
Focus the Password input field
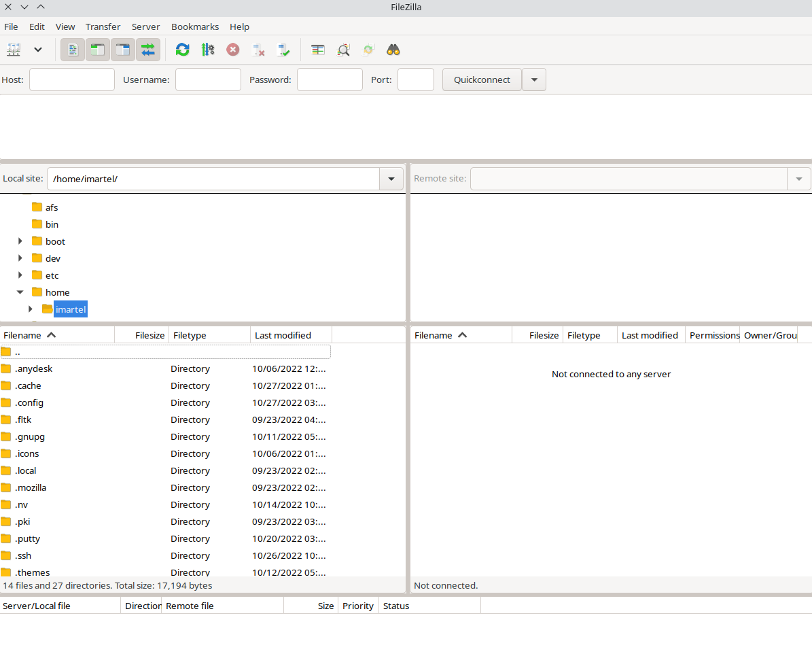tap(330, 80)
